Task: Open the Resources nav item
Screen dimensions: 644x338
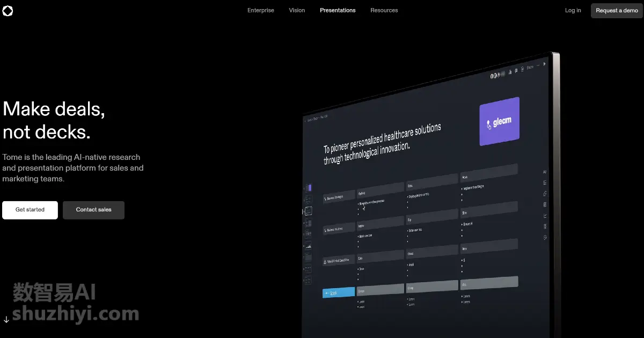Action: click(384, 10)
